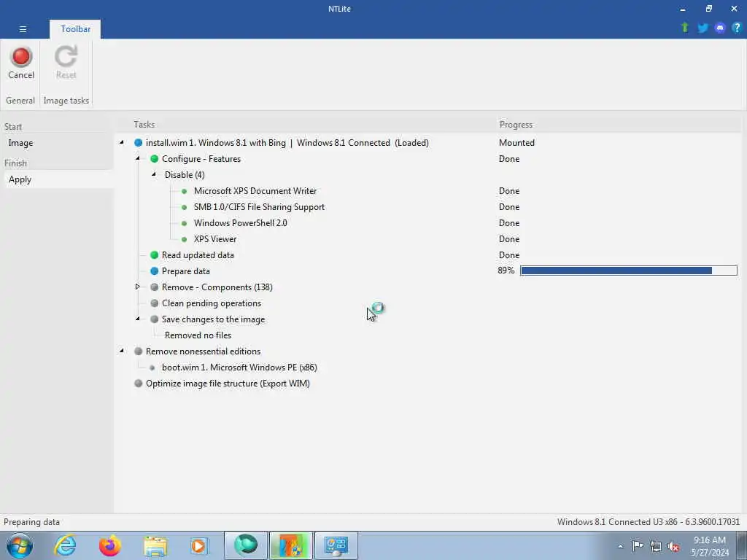Click gray dot of Remove nonessential editions
The width and height of the screenshot is (747, 560).
pyautogui.click(x=138, y=351)
